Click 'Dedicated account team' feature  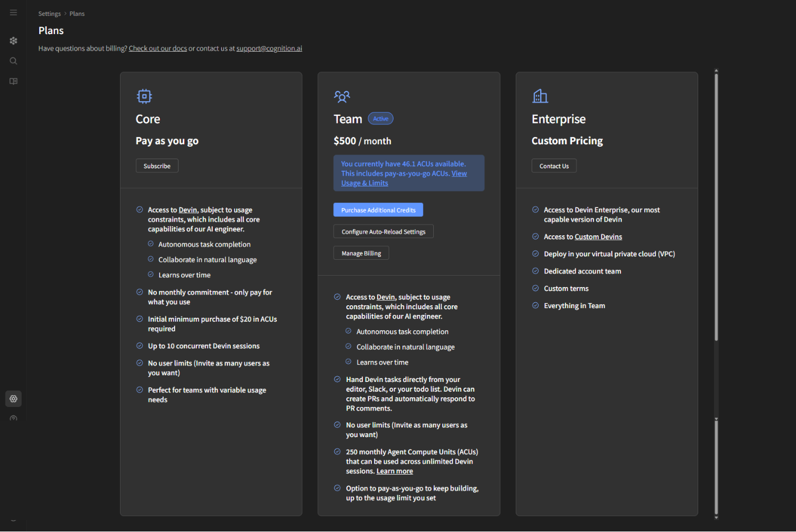[x=582, y=272]
